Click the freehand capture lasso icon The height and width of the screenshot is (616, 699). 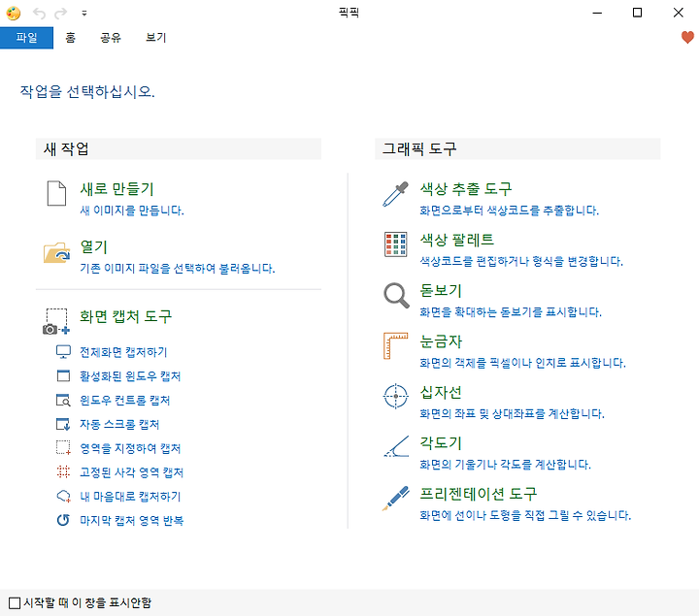tap(63, 496)
